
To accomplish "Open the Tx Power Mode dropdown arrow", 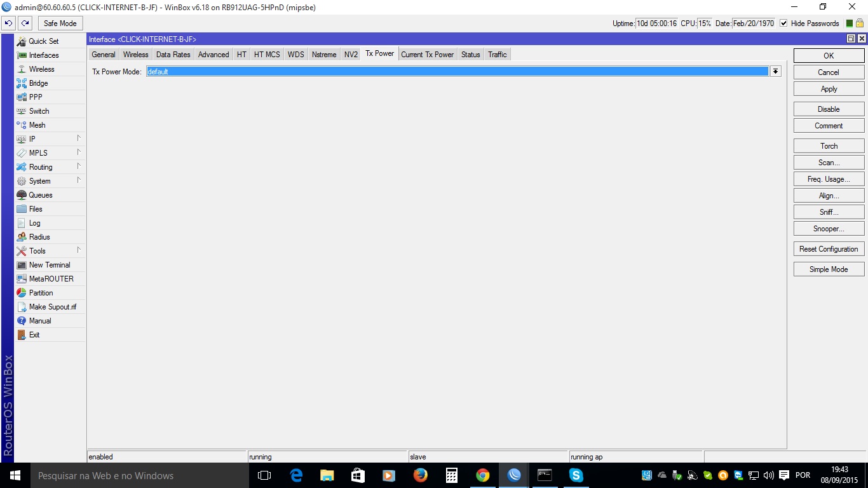I will (x=775, y=72).
